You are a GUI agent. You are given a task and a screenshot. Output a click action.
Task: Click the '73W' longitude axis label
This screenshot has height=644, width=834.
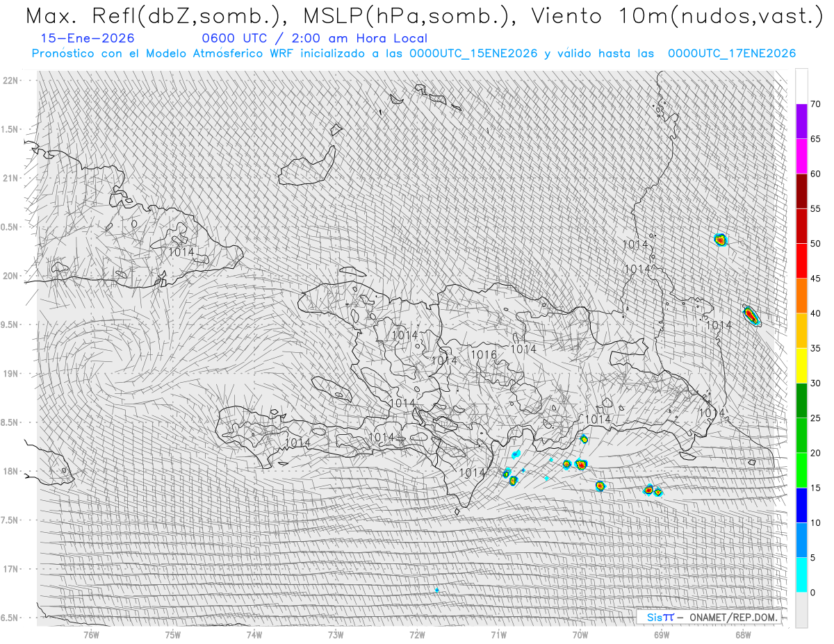tap(336, 634)
